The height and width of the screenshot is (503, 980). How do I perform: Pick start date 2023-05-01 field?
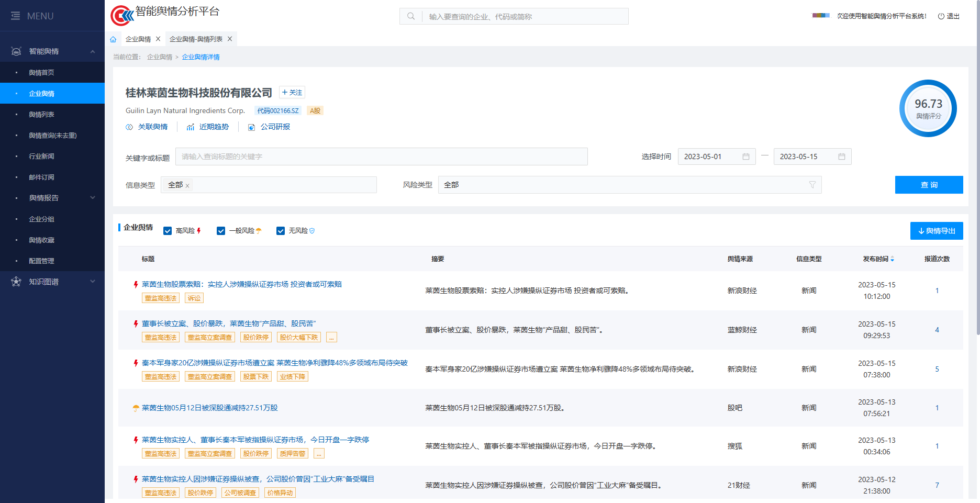717,157
